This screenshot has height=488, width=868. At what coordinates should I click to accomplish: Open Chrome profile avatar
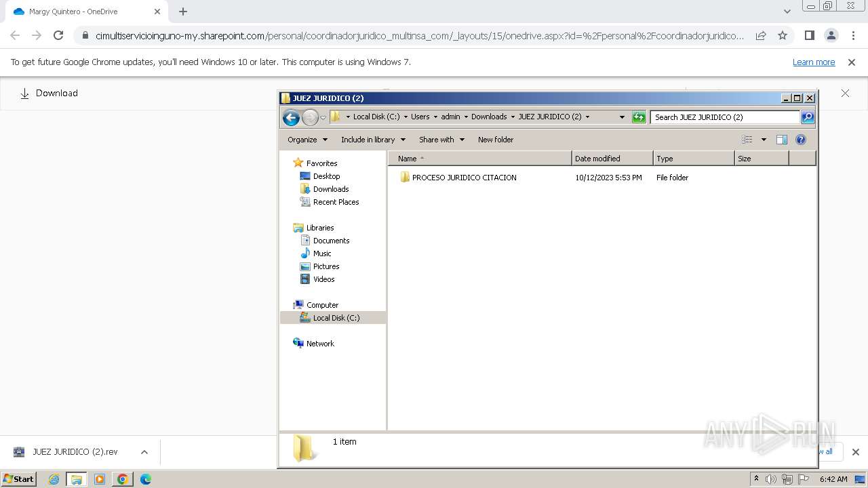coord(831,35)
